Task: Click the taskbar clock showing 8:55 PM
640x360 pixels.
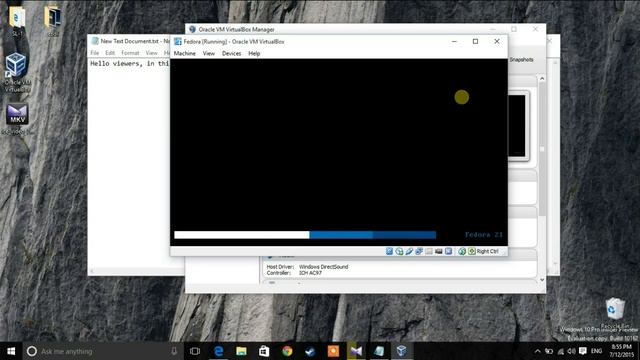Action: [621, 351]
